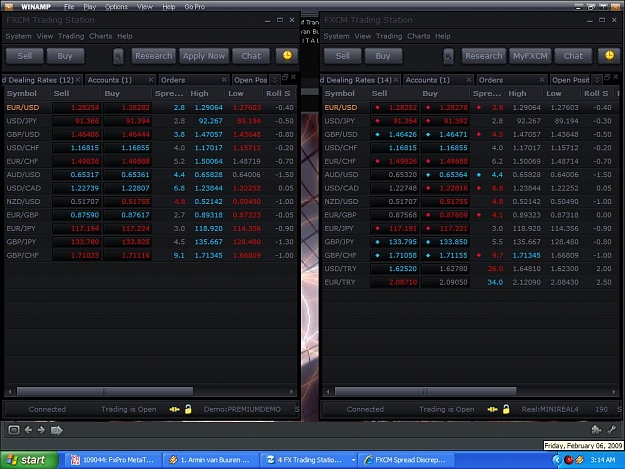
Task: Click the clock icon in right Trading Station toolbar
Action: [x=609, y=56]
